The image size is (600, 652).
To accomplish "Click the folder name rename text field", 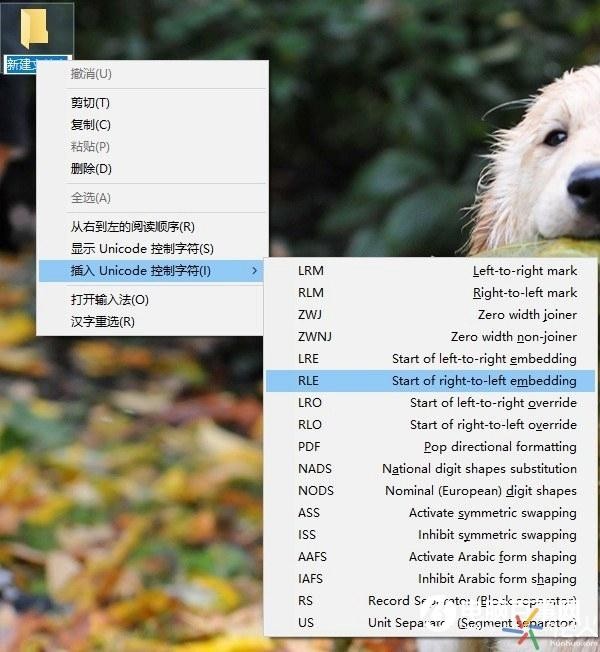I will coord(37,65).
